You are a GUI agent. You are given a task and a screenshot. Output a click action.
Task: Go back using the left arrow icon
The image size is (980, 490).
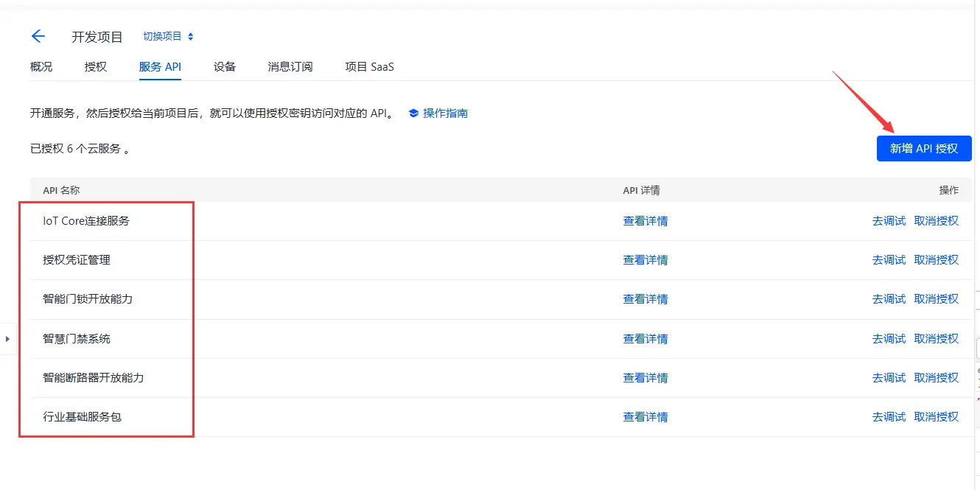tap(38, 36)
